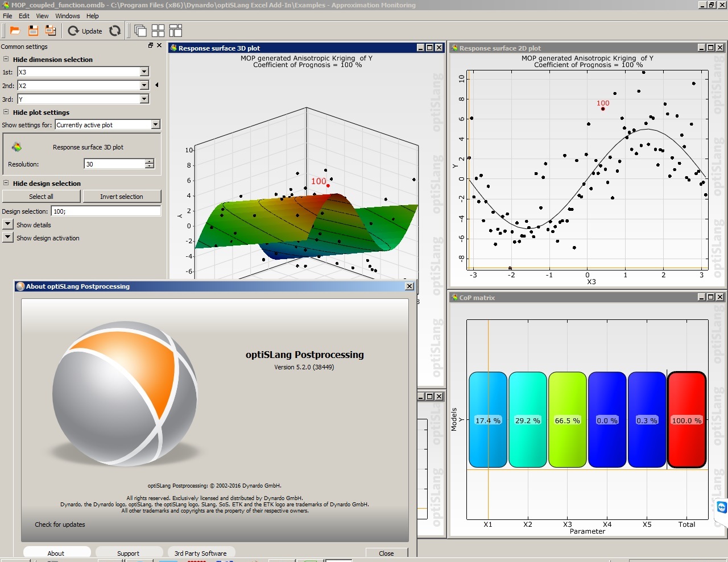728x562 pixels.
Task: Click the X4 0.0 % blue CoP bar
Action: [607, 420]
